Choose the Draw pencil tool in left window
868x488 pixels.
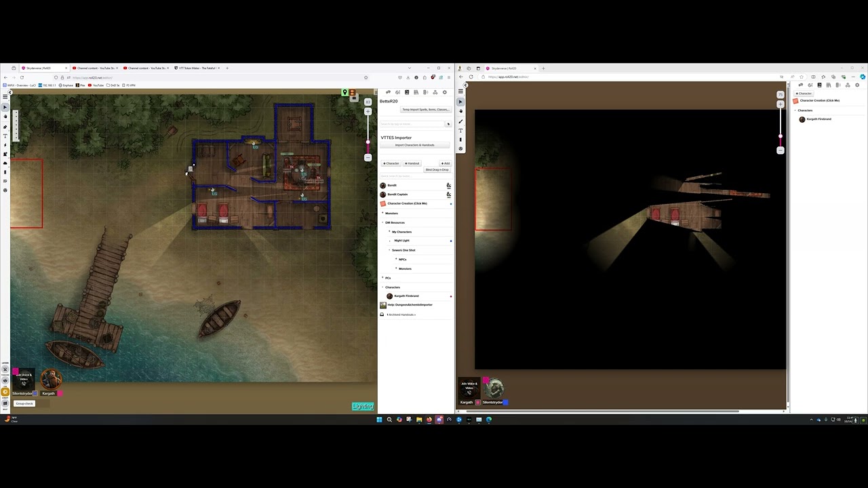click(5, 126)
